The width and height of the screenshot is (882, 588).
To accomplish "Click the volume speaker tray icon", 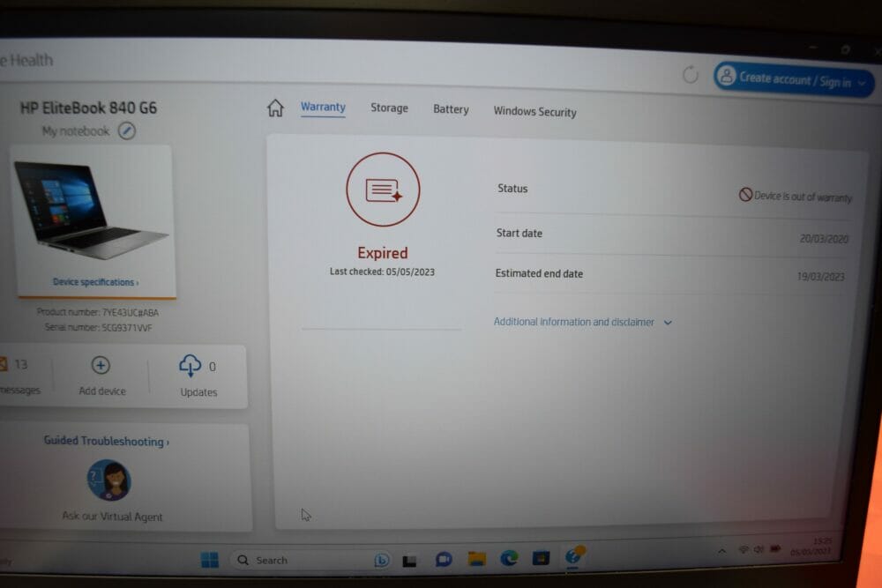I will (x=759, y=548).
